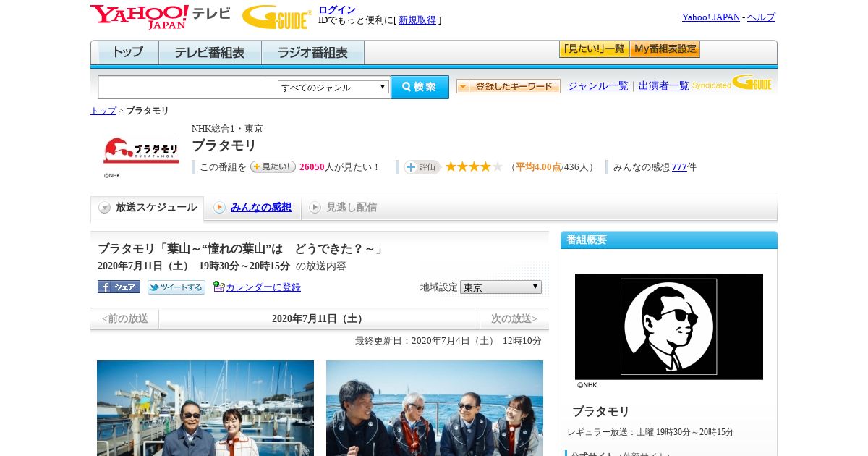
Task: Click the Yahoo! JAPAN テレビ logo
Action: click(161, 17)
